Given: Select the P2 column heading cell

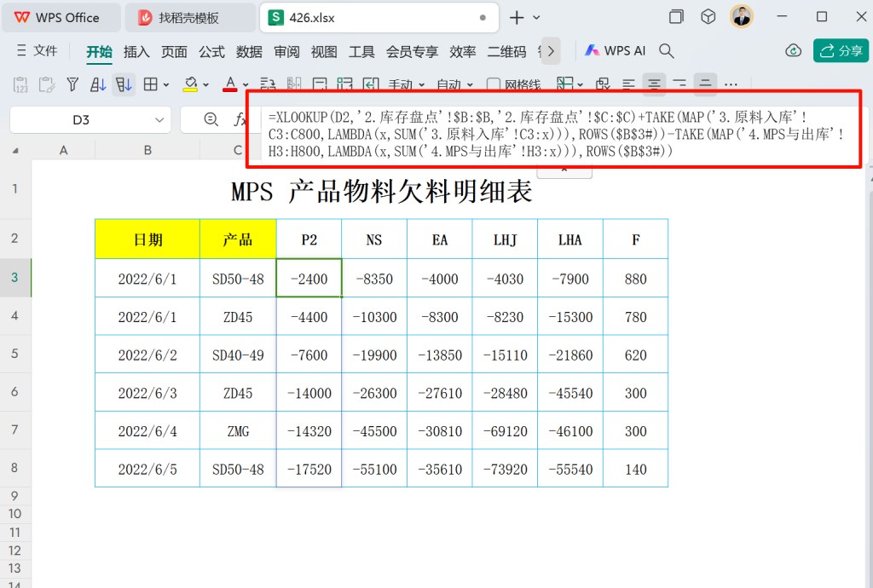Looking at the screenshot, I should click(x=309, y=239).
